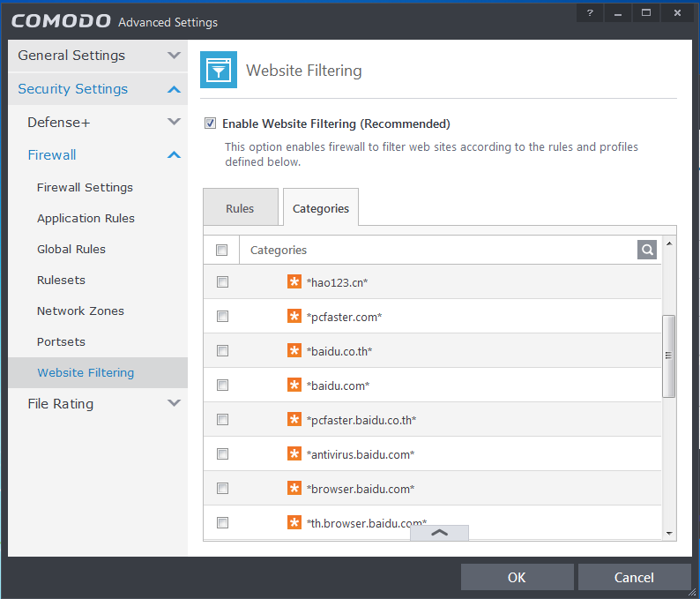Click the asterisk icon beside *antivirus.baidu.com*
Image resolution: width=700 pixels, height=599 pixels.
click(x=294, y=453)
